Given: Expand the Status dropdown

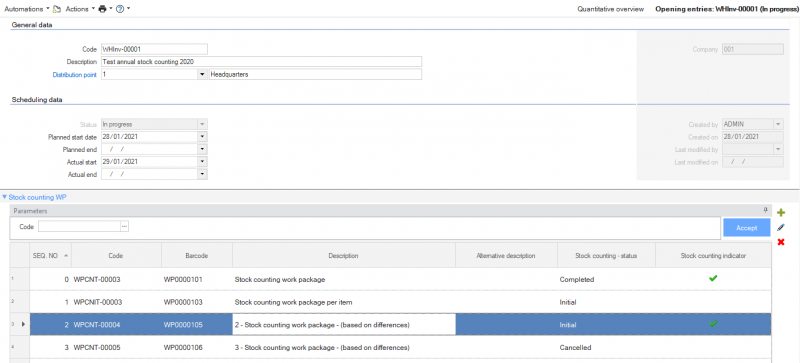Looking at the screenshot, I should [202, 124].
